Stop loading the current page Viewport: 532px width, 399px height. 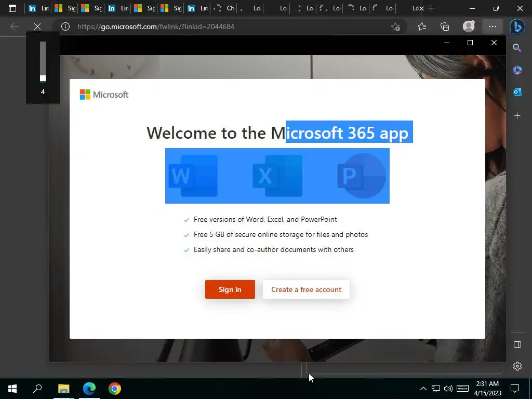pos(37,26)
